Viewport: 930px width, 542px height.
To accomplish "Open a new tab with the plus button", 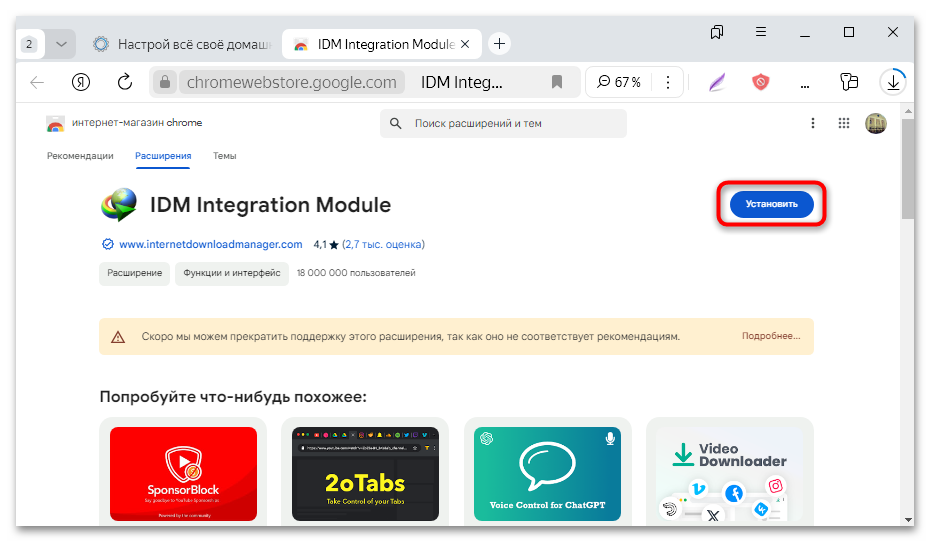I will click(499, 44).
